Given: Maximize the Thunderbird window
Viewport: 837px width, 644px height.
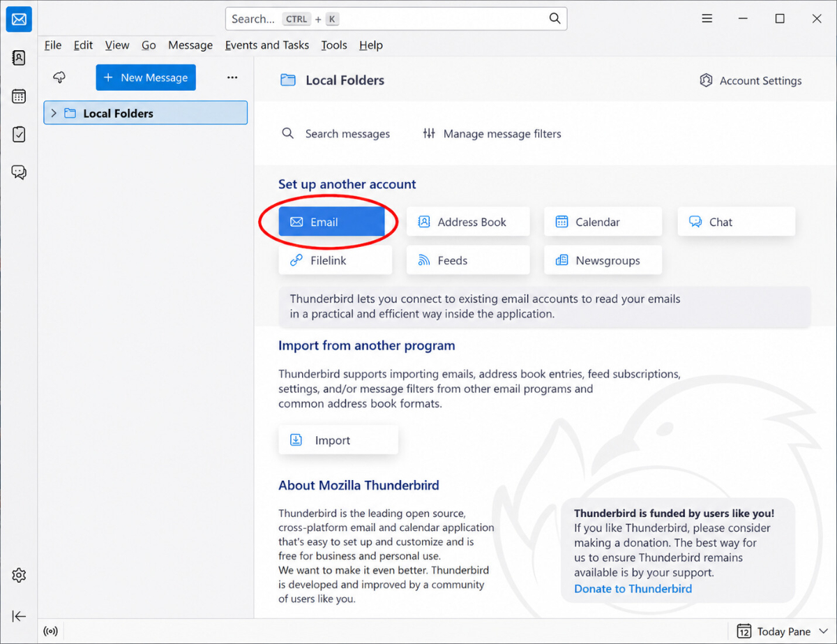Looking at the screenshot, I should coord(780,19).
